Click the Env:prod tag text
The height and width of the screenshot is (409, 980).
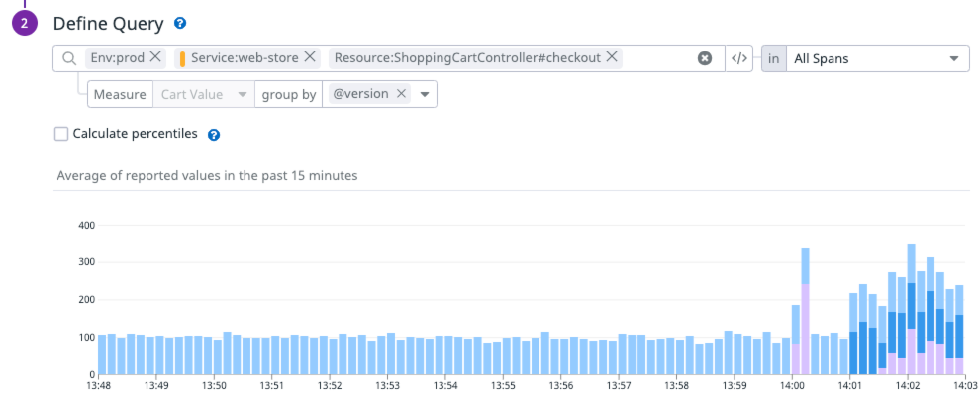click(x=118, y=58)
